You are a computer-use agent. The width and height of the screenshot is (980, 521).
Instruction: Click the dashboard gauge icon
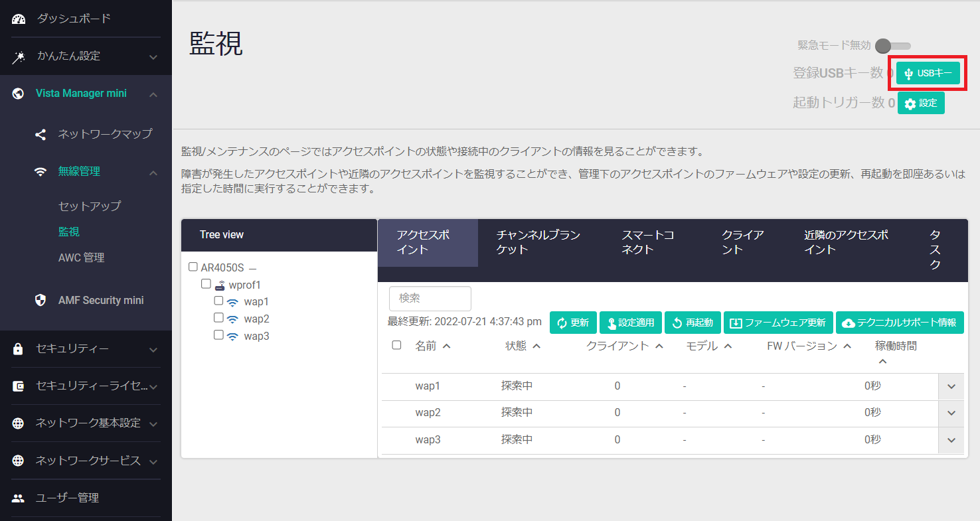(x=19, y=19)
